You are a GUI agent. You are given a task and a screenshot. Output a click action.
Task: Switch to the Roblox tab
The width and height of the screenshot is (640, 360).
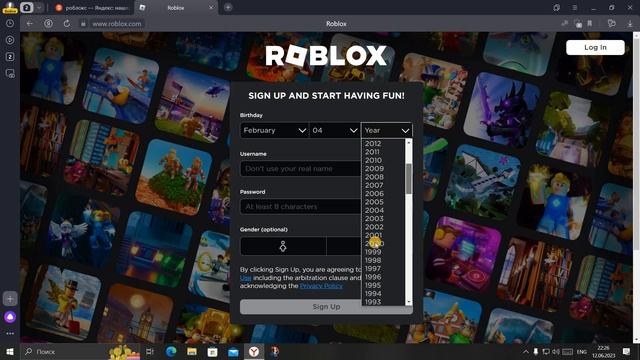[176, 8]
